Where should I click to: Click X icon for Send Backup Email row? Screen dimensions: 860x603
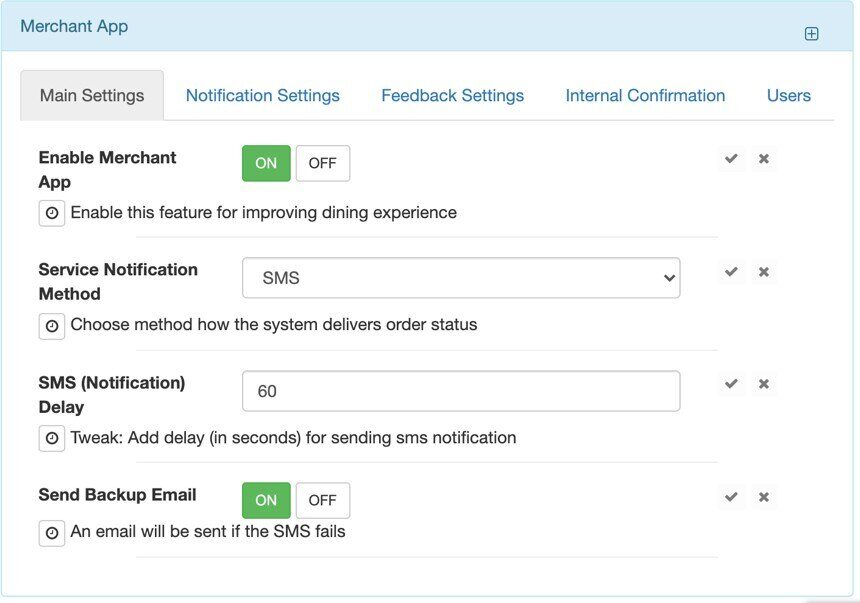tap(763, 497)
